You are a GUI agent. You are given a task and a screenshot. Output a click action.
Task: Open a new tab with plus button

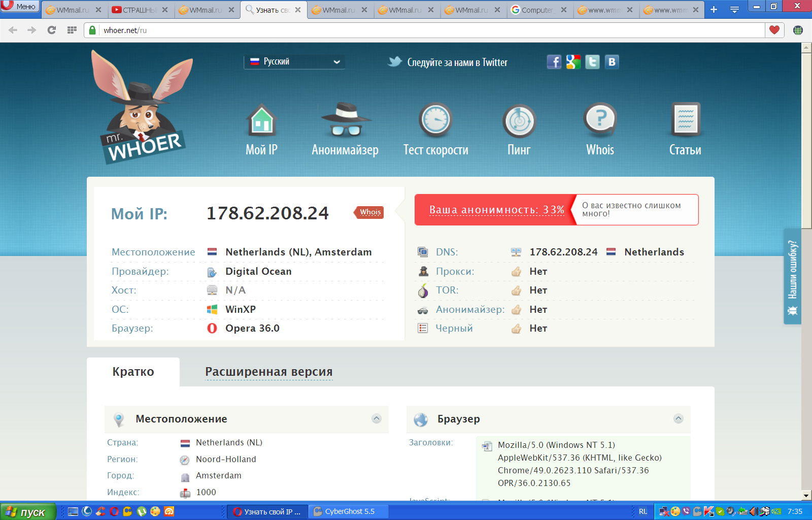coord(714,10)
